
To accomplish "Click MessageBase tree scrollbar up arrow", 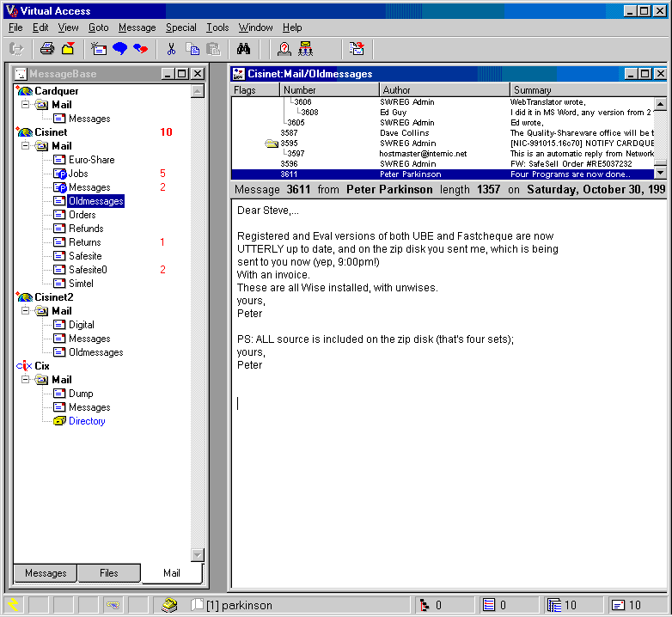I will (x=197, y=91).
